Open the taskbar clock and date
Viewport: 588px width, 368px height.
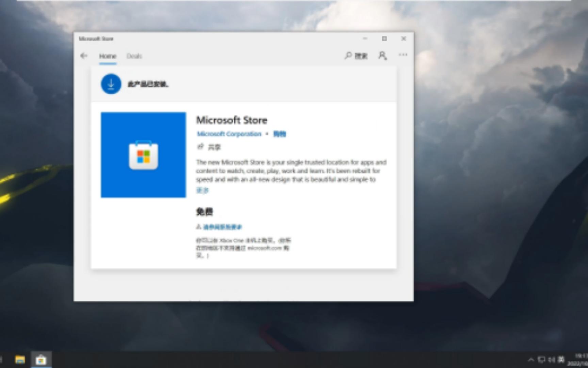click(x=578, y=360)
